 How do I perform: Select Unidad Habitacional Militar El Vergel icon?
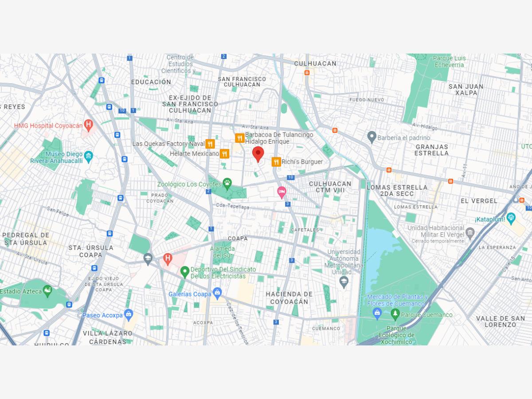tap(470, 232)
